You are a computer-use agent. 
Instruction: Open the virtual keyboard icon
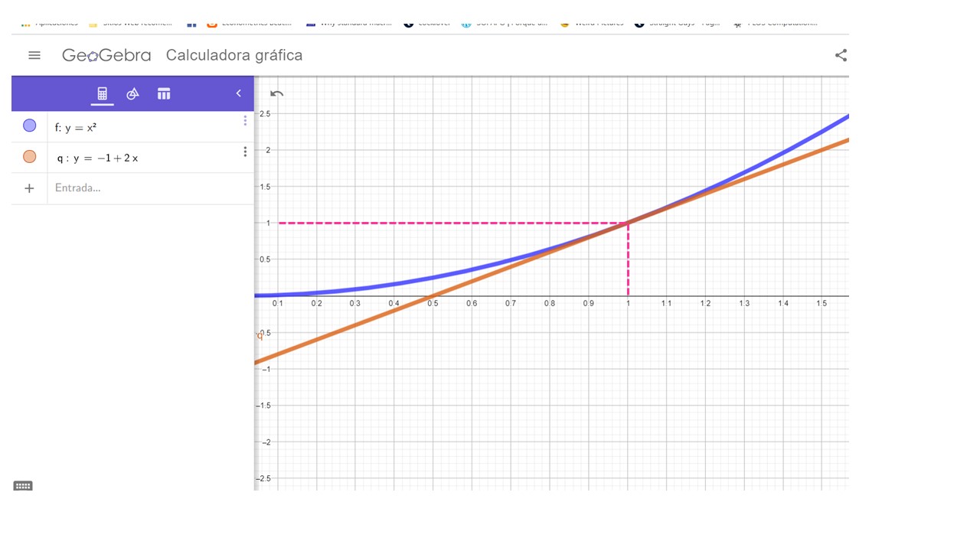(x=23, y=486)
